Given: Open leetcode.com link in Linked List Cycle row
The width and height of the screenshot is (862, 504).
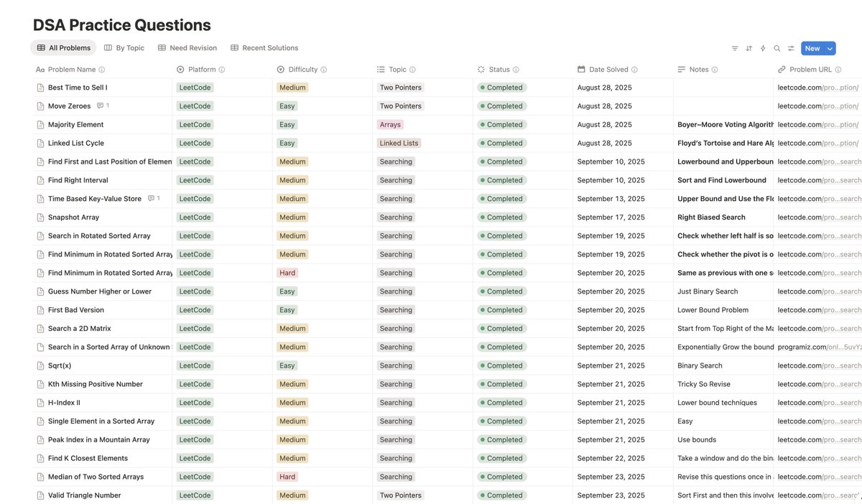Looking at the screenshot, I should click(x=818, y=143).
